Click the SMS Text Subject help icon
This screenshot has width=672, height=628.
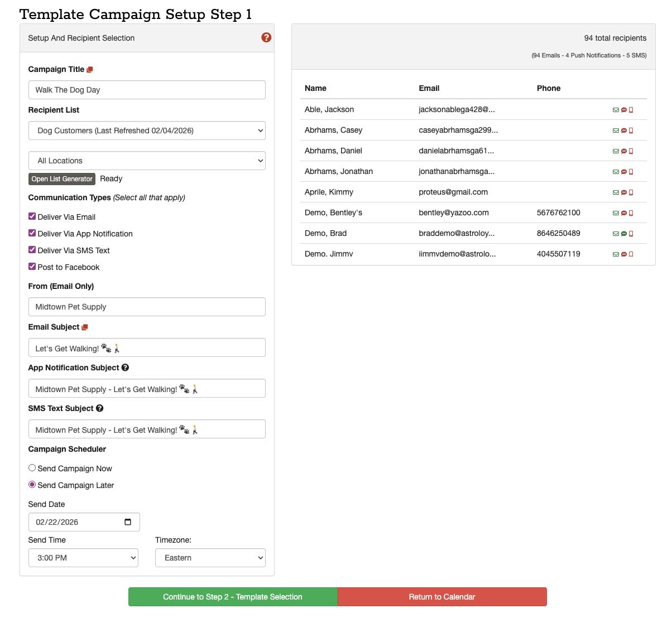point(99,408)
